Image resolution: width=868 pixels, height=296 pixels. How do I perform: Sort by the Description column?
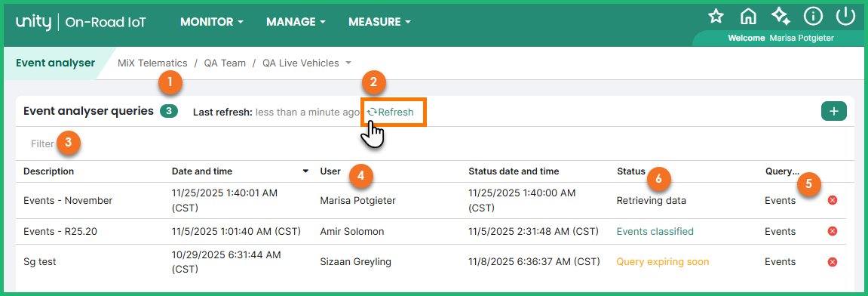(49, 171)
